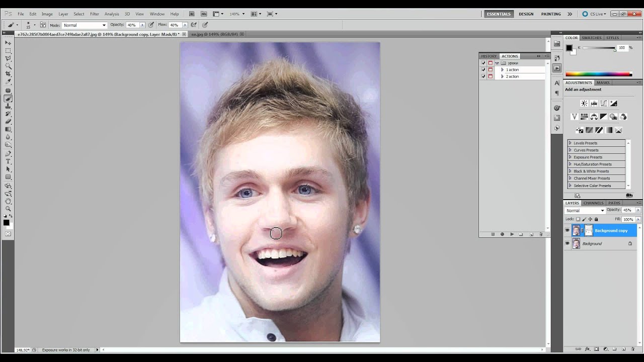
Task: Toggle Lock transparent pixels
Action: coord(578,219)
